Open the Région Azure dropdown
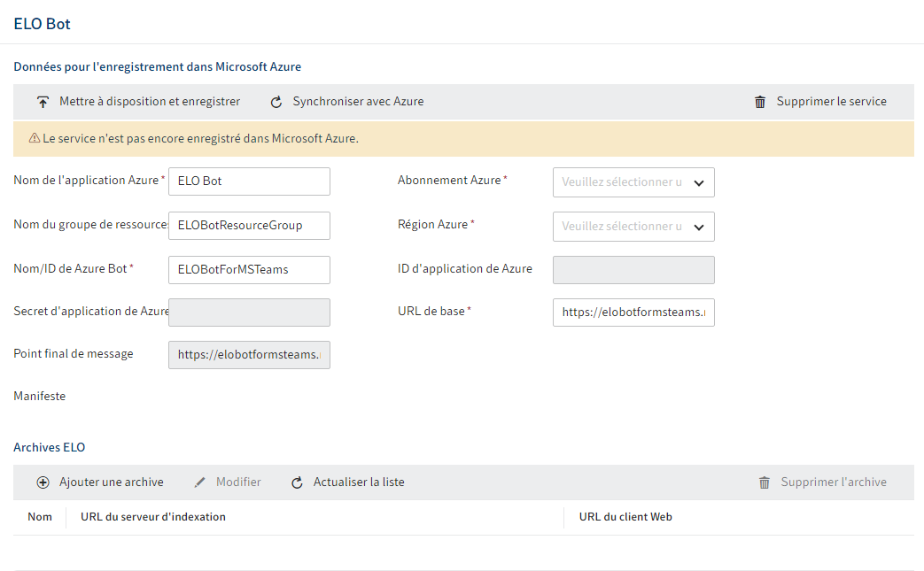The width and height of the screenshot is (924, 571). coord(633,227)
